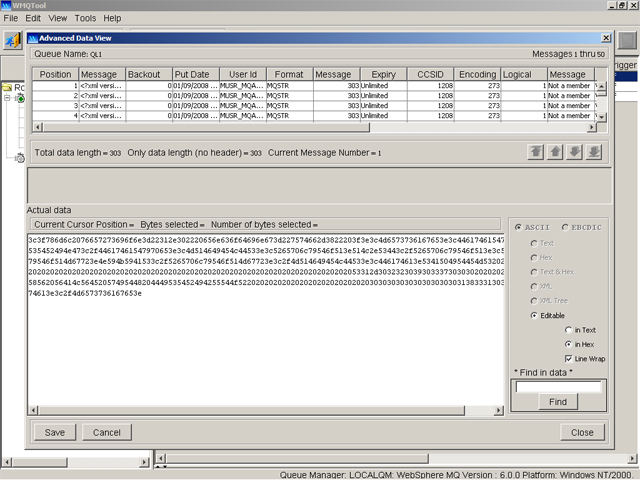The image size is (640, 480).
Task: Click the Logical column header
Action: point(524,74)
